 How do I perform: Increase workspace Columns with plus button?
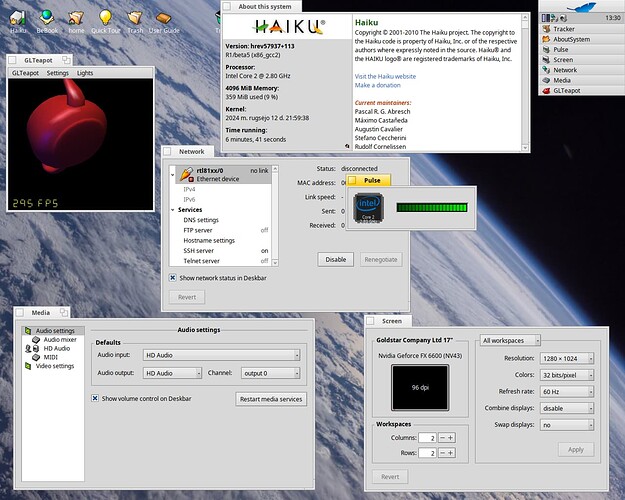pos(452,437)
